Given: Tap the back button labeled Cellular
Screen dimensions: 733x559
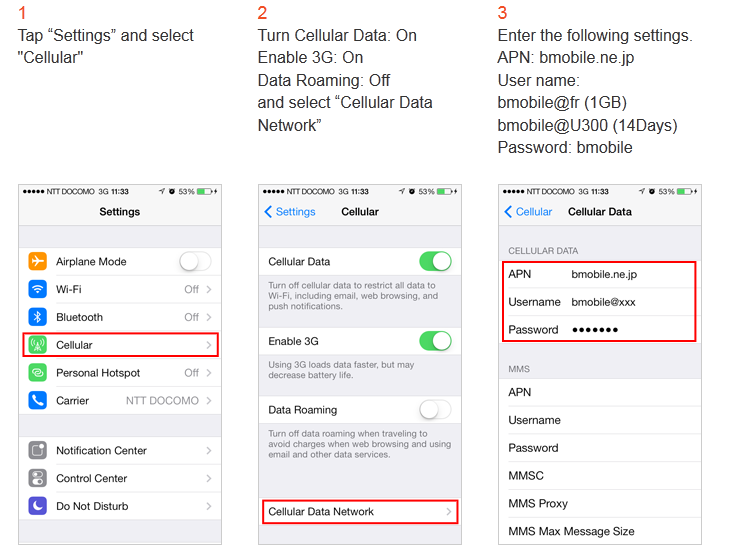Looking at the screenshot, I should 528,212.
